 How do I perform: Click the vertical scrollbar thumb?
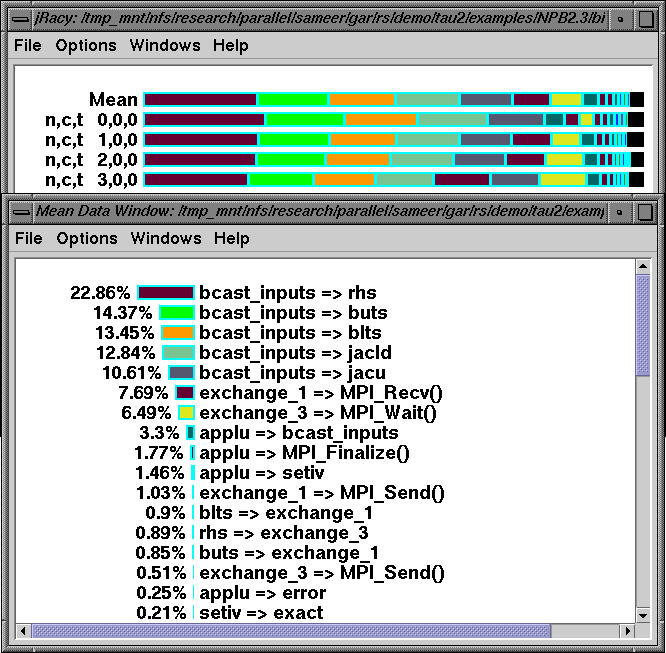click(x=643, y=325)
